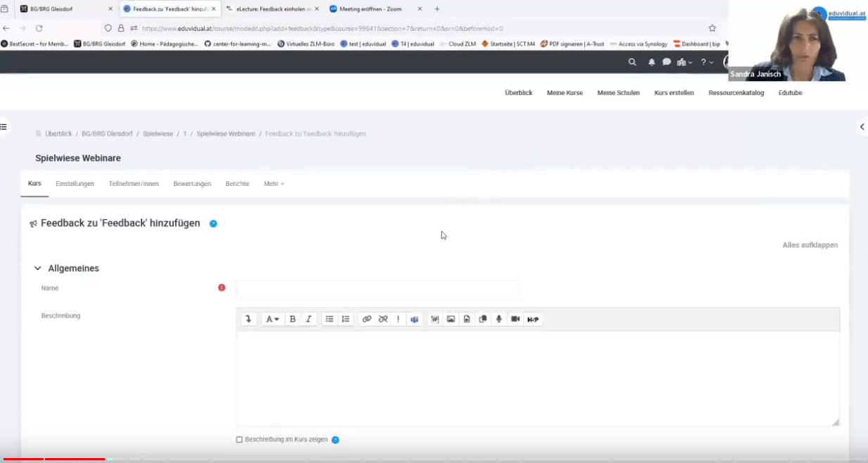Viewport: 868px width, 463px height.
Task: Click the 'Alles aufklappen' link
Action: pos(810,245)
